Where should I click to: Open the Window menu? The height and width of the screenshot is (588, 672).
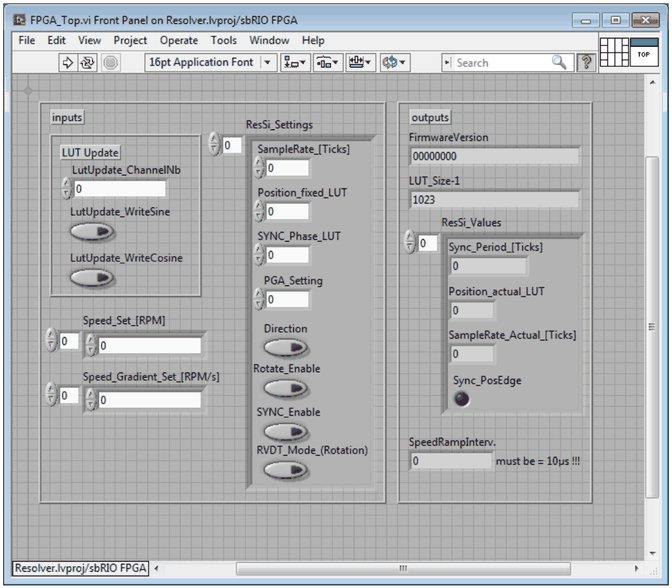(269, 40)
